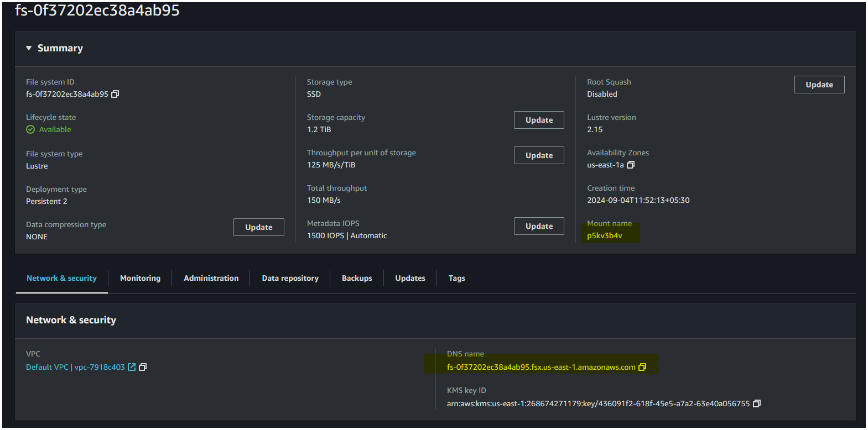Open the Default VPC link
868x430 pixels.
(75, 367)
